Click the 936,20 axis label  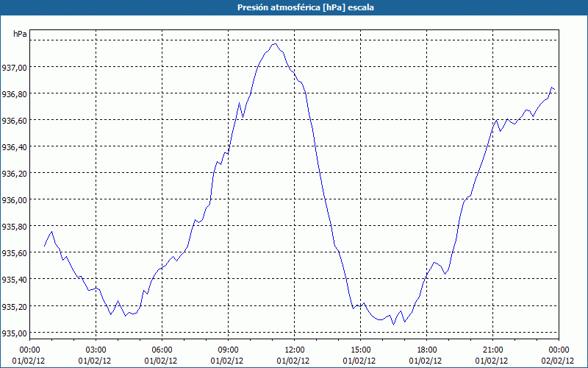click(15, 174)
